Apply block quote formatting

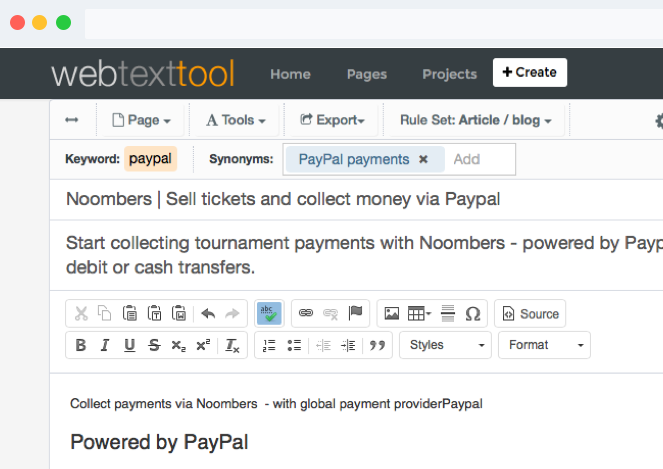tap(377, 346)
